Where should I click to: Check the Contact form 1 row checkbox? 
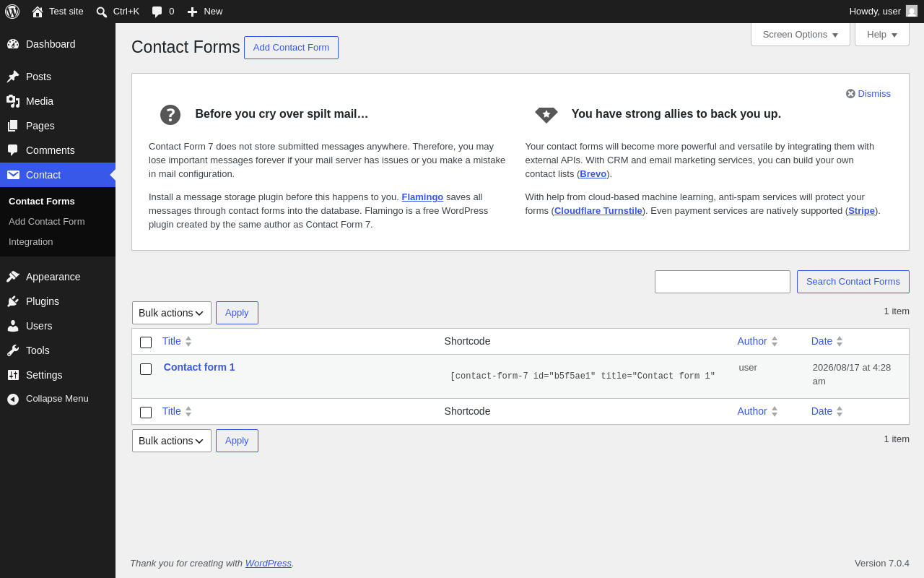pos(146,369)
